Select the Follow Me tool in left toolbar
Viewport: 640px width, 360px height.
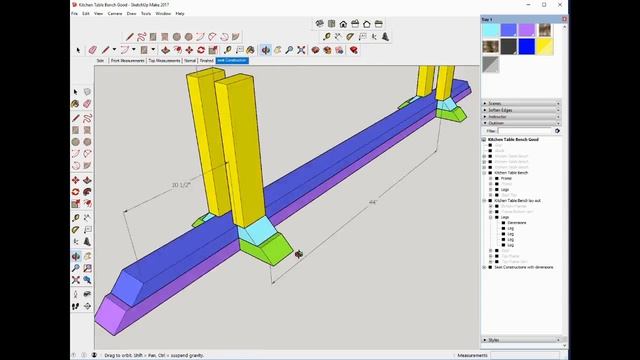pos(87,192)
